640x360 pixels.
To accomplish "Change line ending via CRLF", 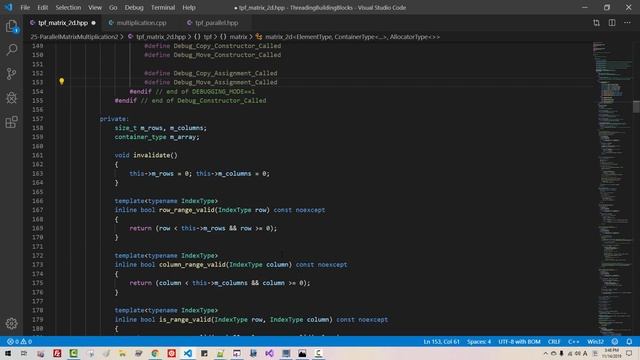I will click(x=554, y=342).
